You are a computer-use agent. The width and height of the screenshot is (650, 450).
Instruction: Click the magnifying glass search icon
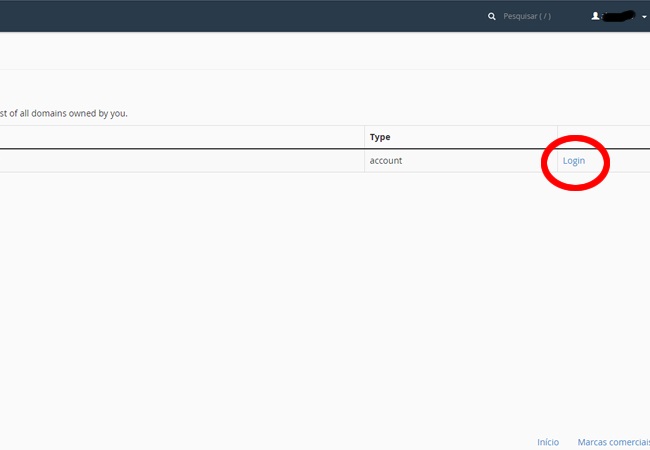pos(490,17)
